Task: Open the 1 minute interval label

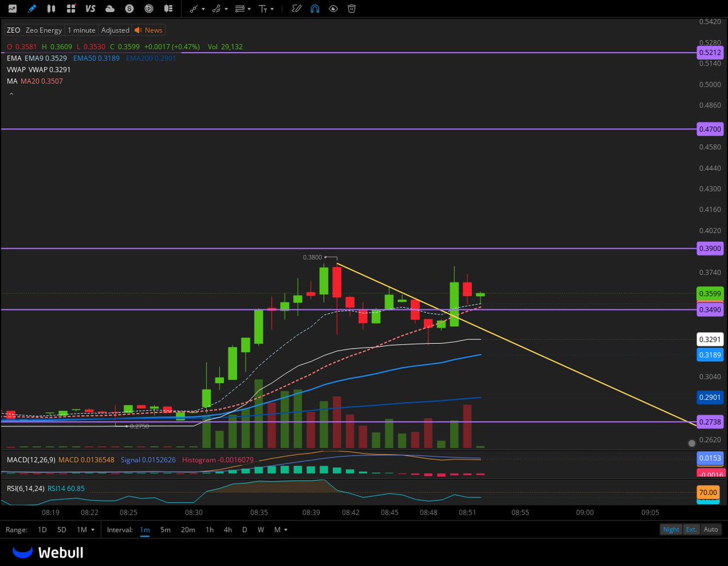Action: pyautogui.click(x=82, y=30)
